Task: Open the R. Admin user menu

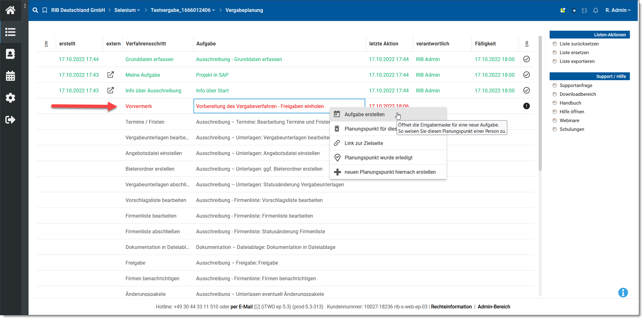Action: pyautogui.click(x=618, y=10)
